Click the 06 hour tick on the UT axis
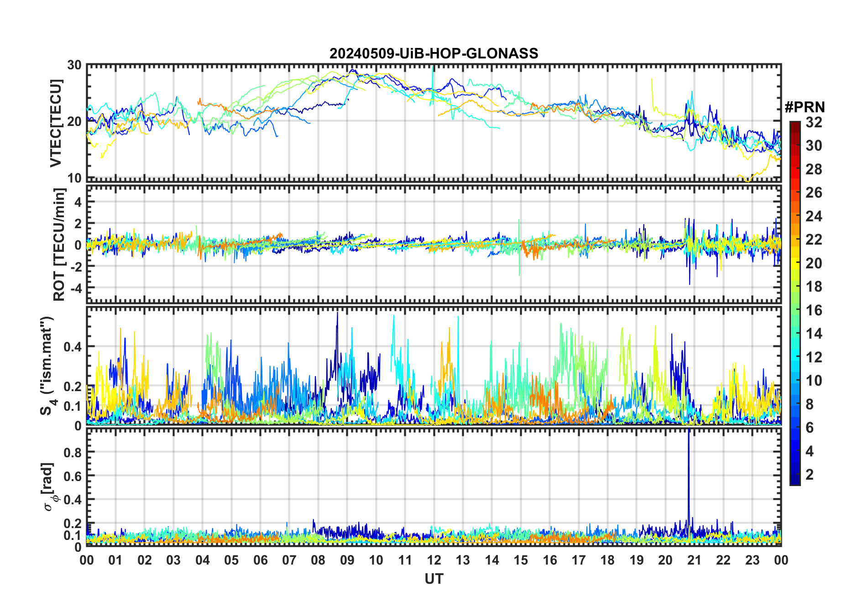This screenshot has width=868, height=607. tap(260, 560)
